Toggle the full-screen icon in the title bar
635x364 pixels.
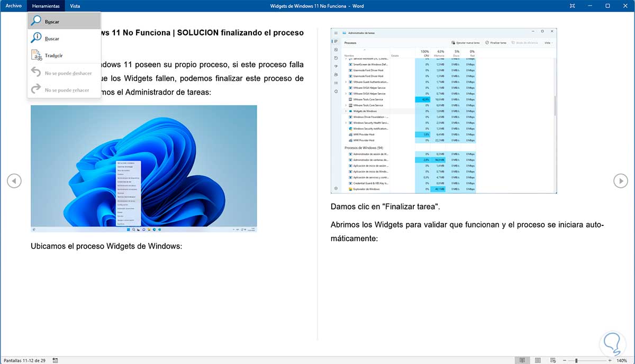tap(573, 6)
